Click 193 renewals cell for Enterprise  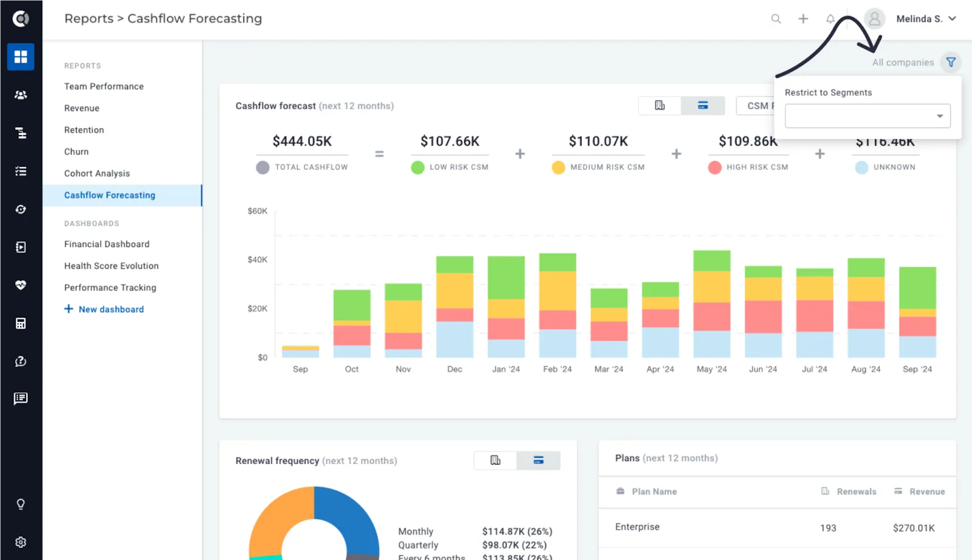click(828, 528)
